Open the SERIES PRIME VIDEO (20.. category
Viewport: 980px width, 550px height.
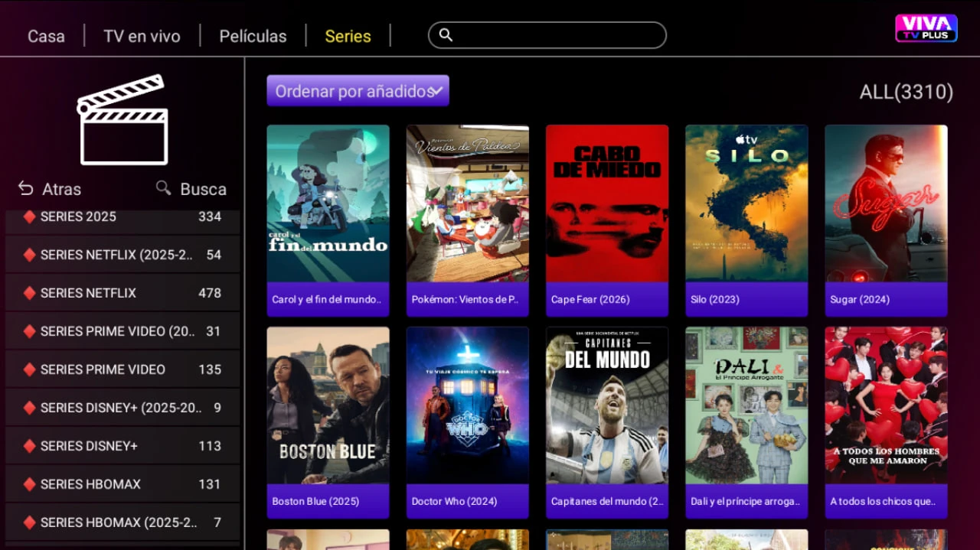pyautogui.click(x=122, y=331)
